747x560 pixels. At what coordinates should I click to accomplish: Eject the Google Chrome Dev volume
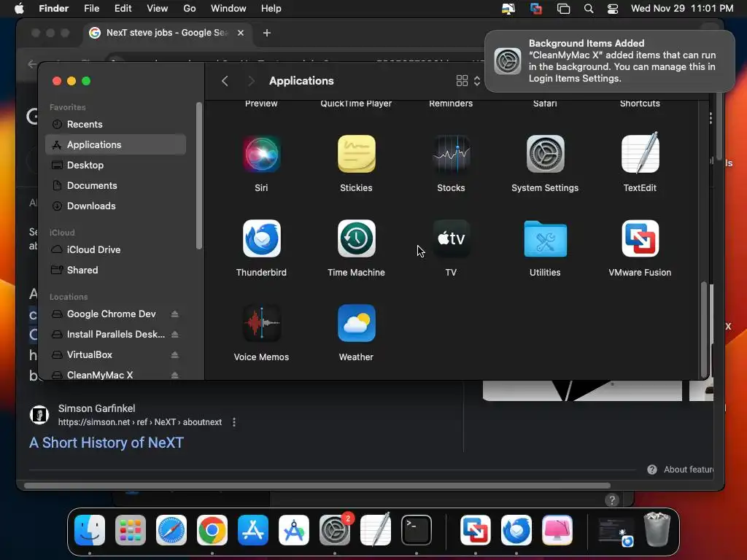tap(175, 314)
